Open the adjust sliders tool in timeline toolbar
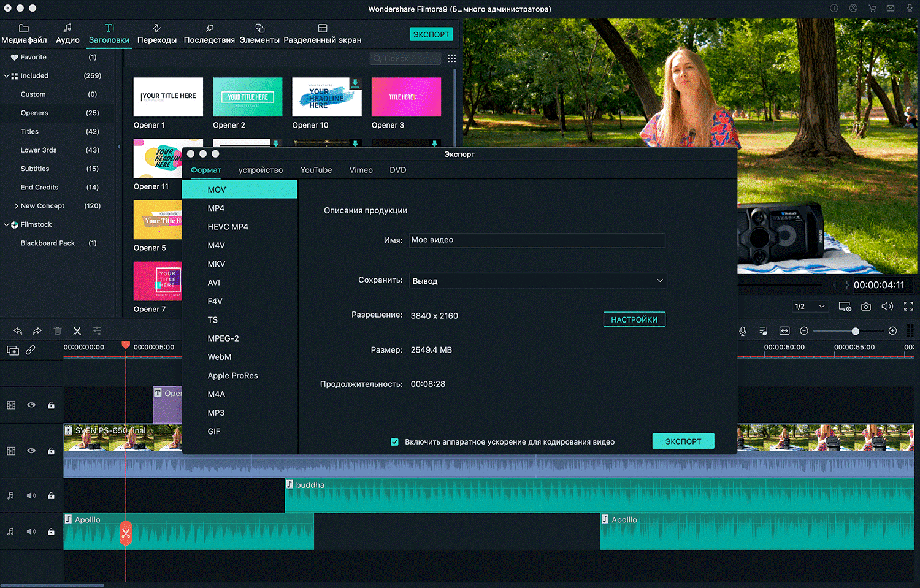The width and height of the screenshot is (920, 588). click(97, 331)
